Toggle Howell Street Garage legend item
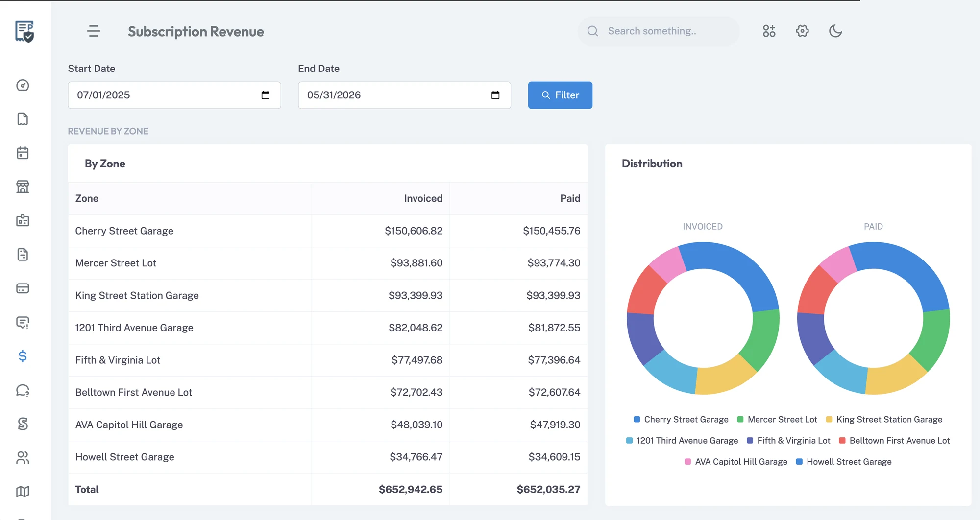This screenshot has width=980, height=520. pyautogui.click(x=844, y=462)
